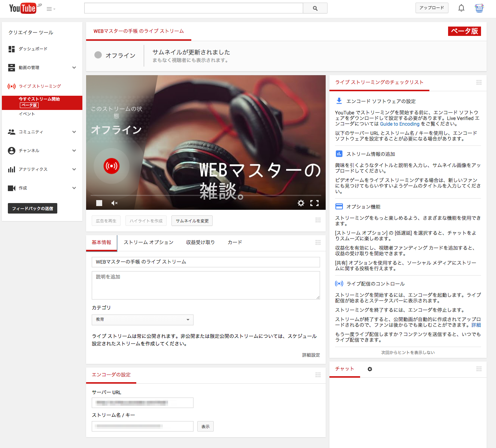The width and height of the screenshot is (496, 448).
Task: Open the Guide to Encoding link
Action: point(399,124)
